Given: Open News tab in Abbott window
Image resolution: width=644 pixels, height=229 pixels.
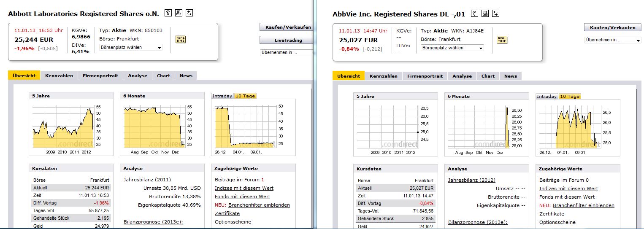Looking at the screenshot, I should 186,75.
